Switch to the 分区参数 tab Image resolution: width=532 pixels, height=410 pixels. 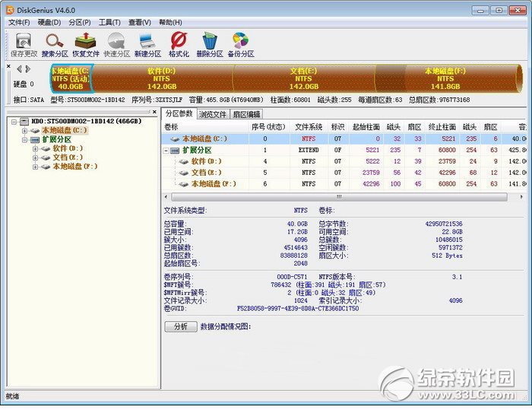[x=179, y=113]
